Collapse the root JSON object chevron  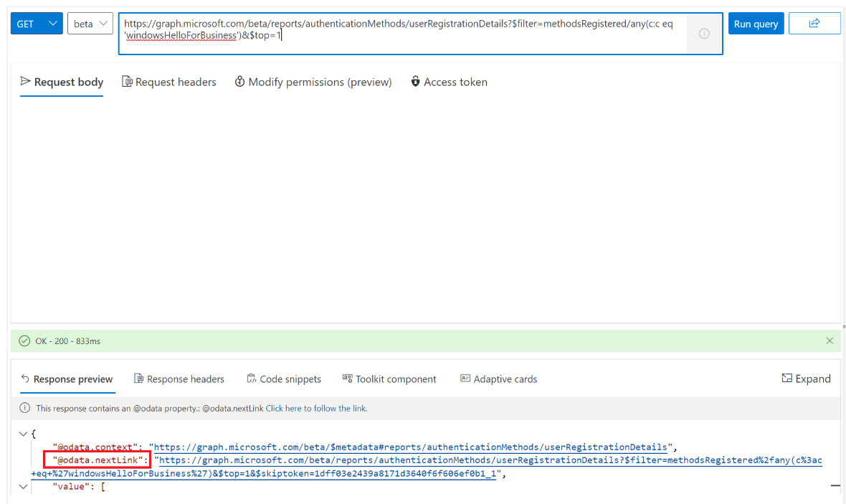tap(24, 433)
